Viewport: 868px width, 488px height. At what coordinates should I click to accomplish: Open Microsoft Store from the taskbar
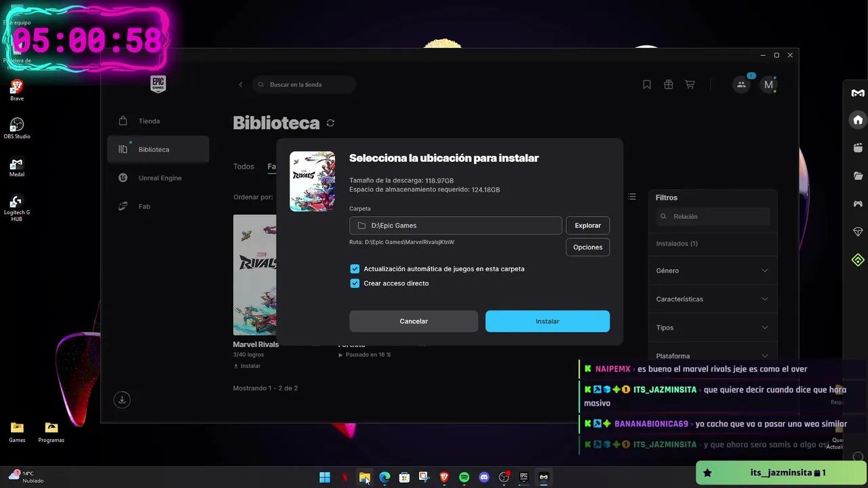(x=404, y=477)
